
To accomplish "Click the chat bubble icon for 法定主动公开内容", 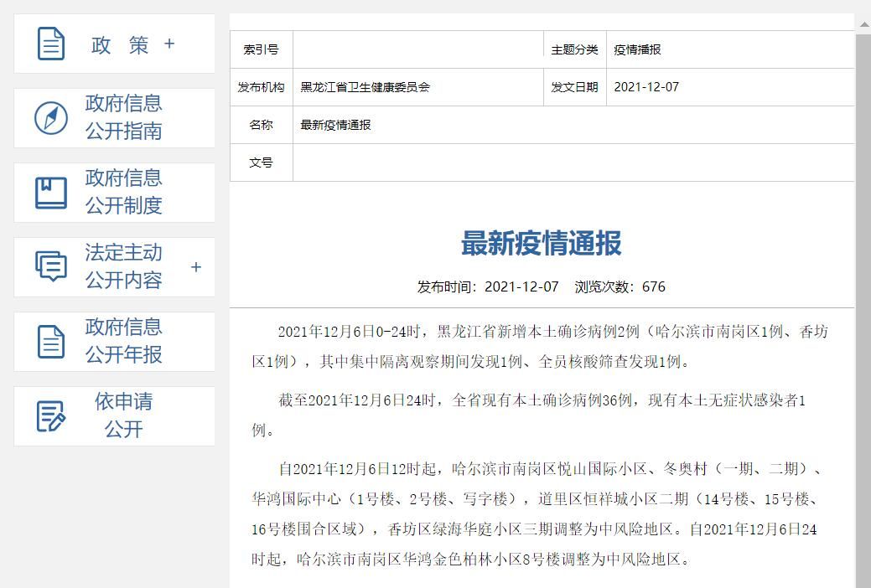I will point(51,266).
